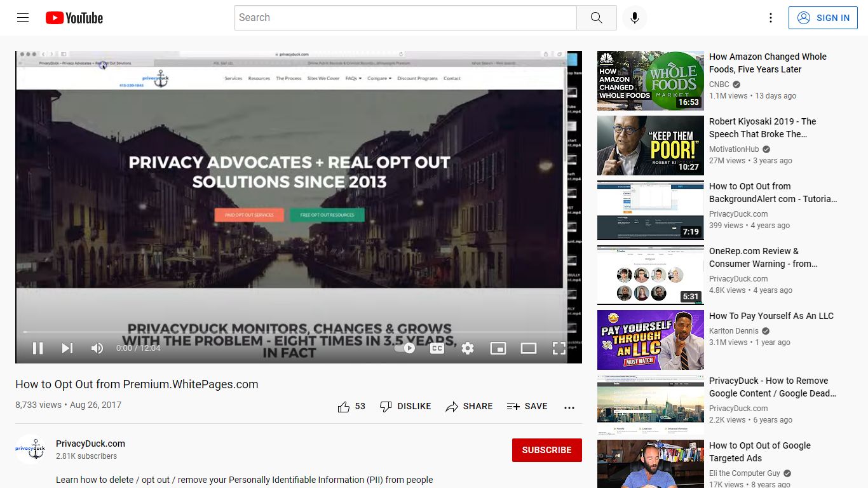
Task: Open 'How To Pay Yourself As An LLC' title
Action: (x=771, y=316)
